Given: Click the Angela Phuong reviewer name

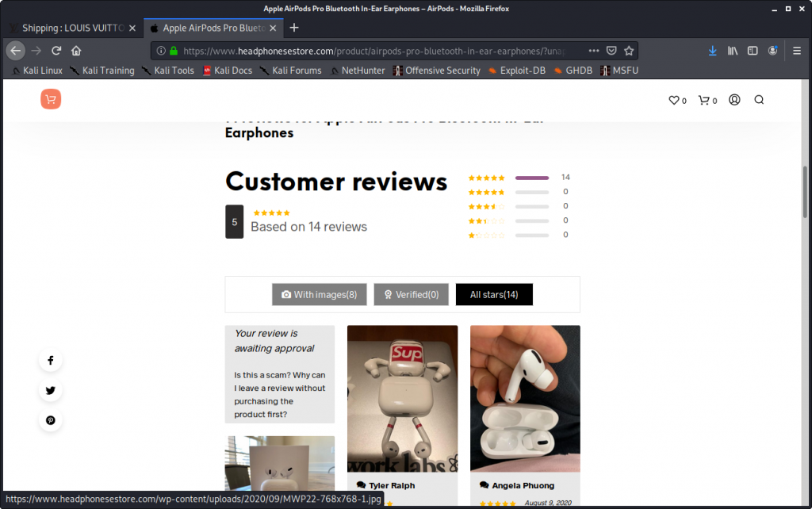Looking at the screenshot, I should tap(523, 486).
